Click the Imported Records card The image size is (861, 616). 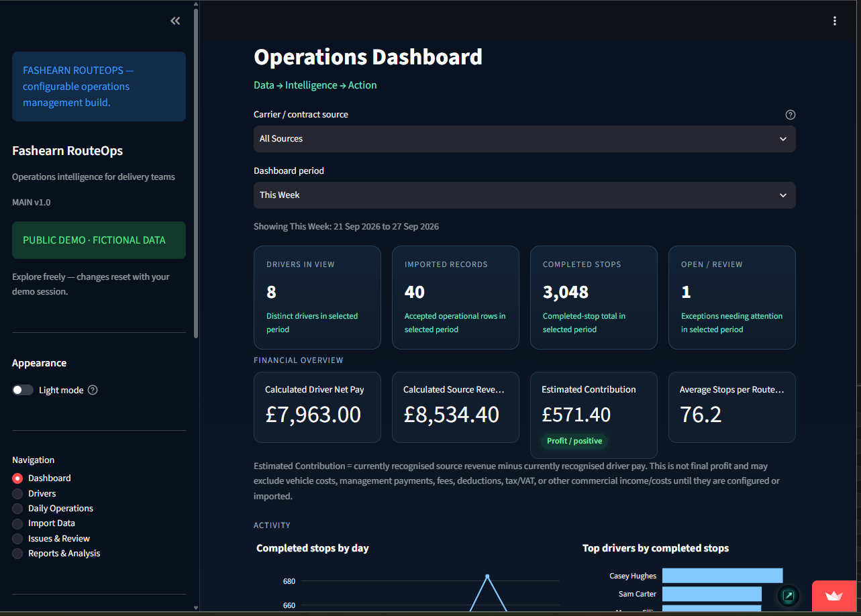456,297
